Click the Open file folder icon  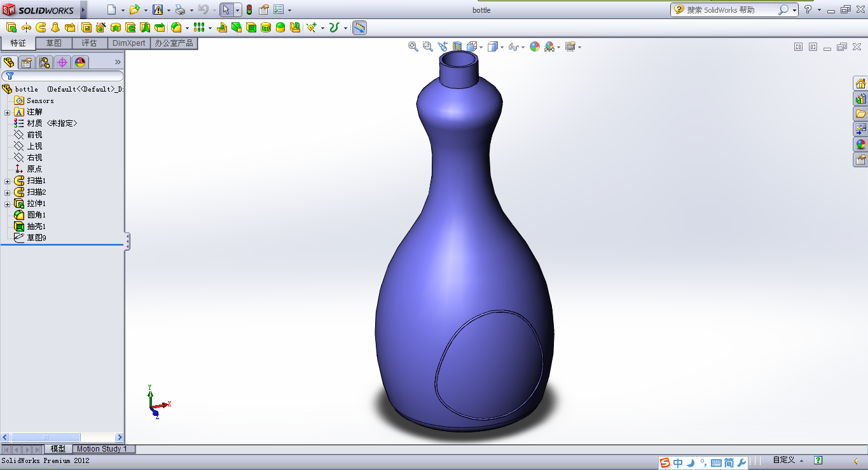pos(134,10)
